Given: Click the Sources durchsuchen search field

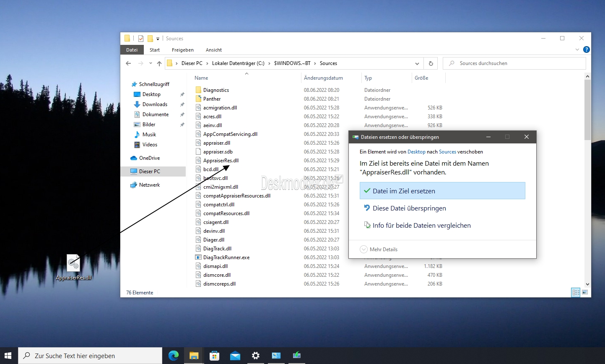Looking at the screenshot, I should pyautogui.click(x=514, y=63).
